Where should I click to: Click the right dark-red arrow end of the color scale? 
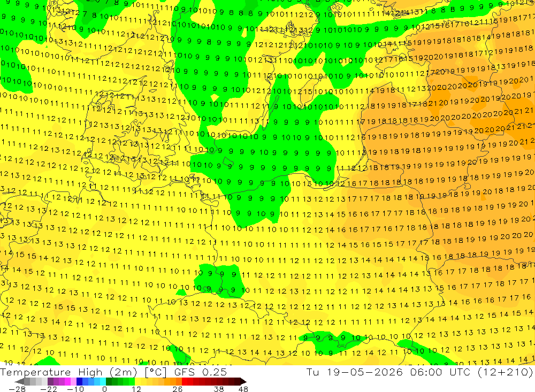tap(243, 381)
